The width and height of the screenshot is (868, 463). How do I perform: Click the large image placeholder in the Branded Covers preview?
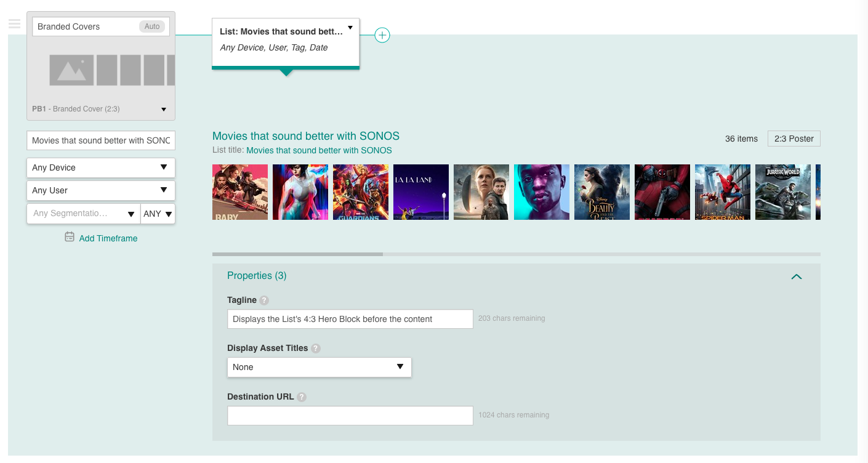[x=71, y=70]
